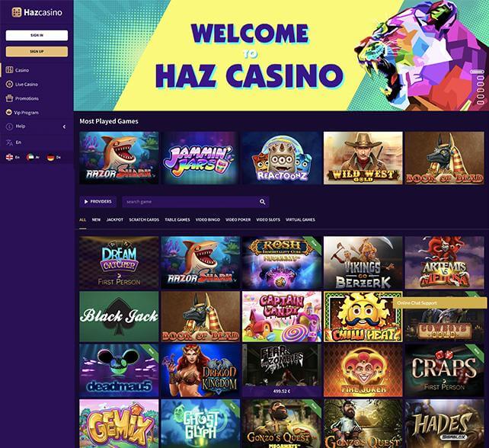
Task: Select the UK flag English language
Action: (9, 157)
